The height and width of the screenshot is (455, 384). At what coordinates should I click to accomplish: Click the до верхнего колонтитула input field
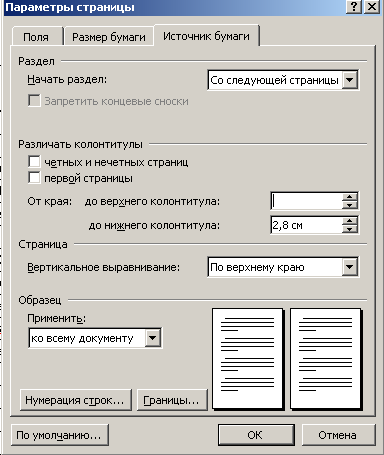coord(306,201)
